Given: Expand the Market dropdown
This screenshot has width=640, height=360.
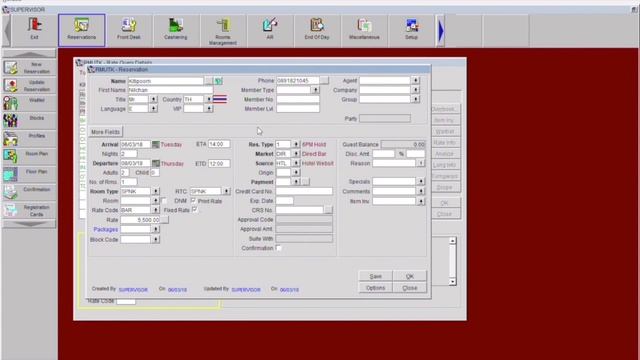Looking at the screenshot, I should (x=296, y=154).
